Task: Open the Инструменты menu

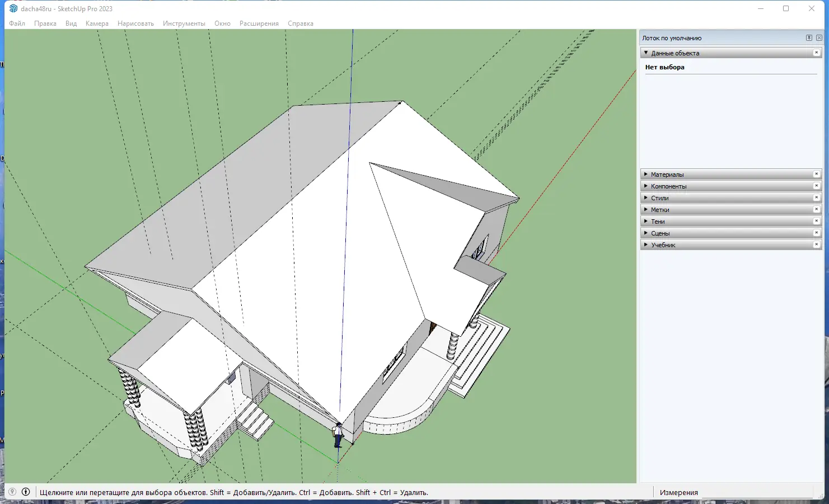Action: pos(184,23)
